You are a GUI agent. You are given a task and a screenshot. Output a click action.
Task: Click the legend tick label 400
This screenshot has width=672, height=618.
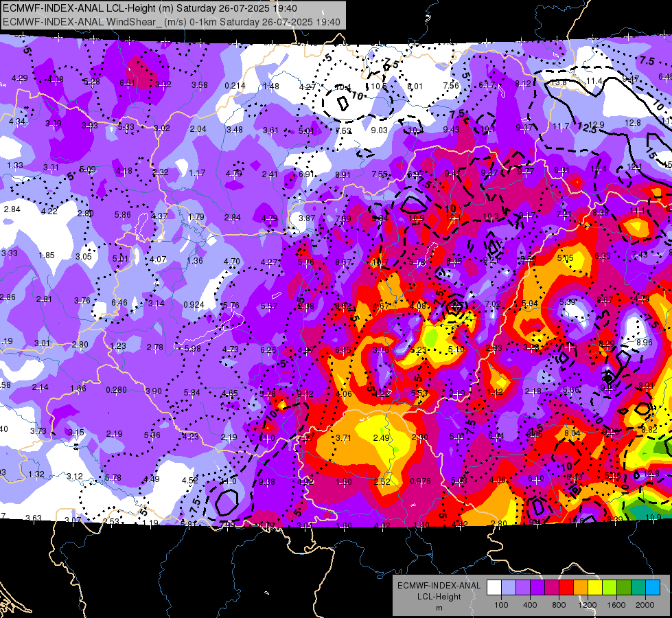tap(530, 605)
